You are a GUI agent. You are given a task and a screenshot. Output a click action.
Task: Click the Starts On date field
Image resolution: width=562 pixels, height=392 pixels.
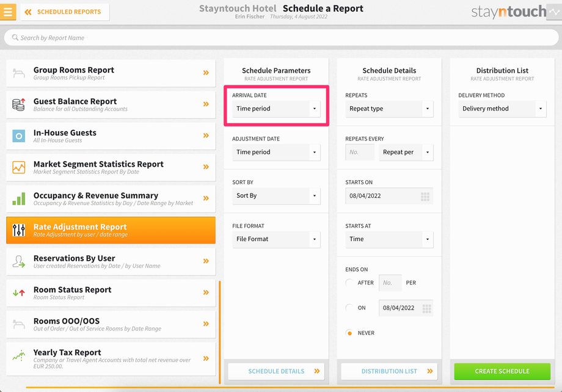coord(389,196)
